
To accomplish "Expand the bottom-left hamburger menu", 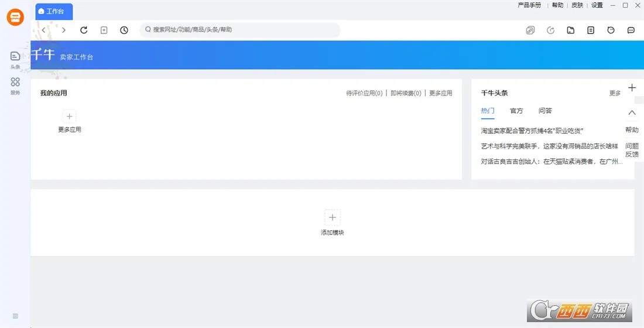I will point(15,316).
